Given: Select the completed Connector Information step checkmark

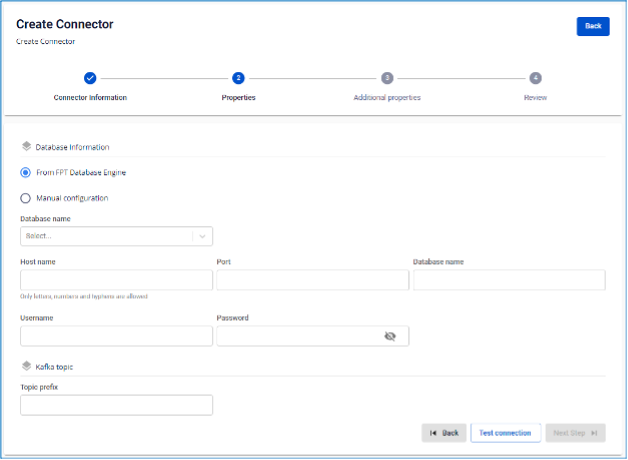Looking at the screenshot, I should (90, 78).
